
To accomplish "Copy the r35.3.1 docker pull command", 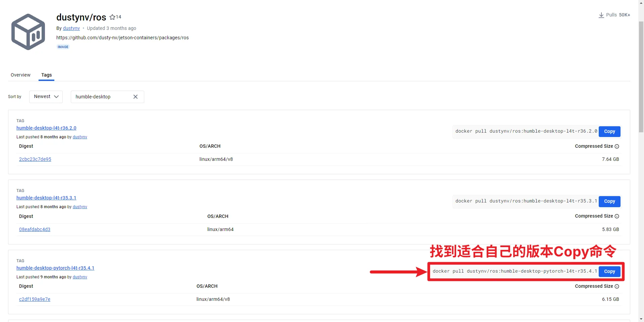I will [609, 201].
